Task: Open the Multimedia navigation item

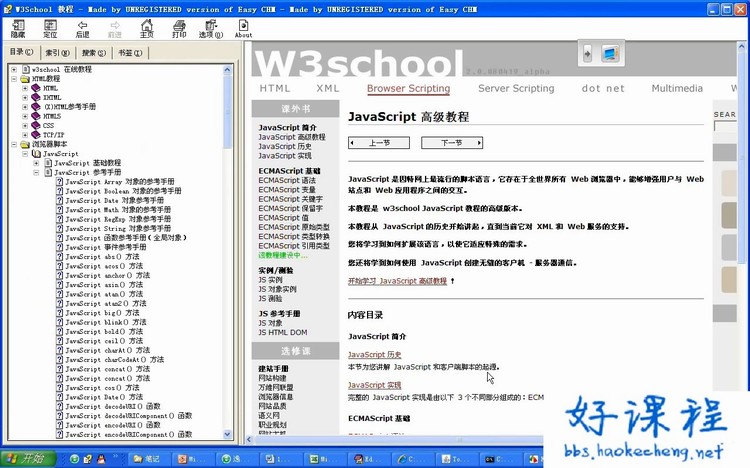Action: pos(677,88)
